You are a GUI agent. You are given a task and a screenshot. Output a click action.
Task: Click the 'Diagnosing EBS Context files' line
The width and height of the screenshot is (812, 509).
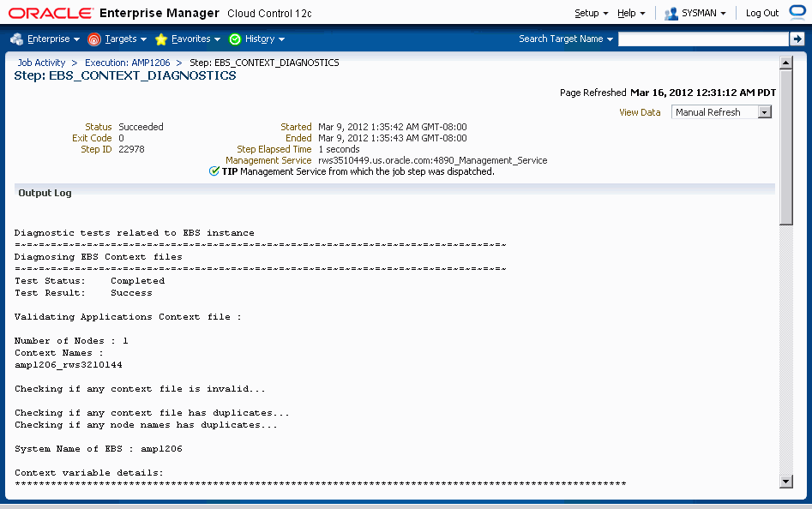pyautogui.click(x=99, y=256)
